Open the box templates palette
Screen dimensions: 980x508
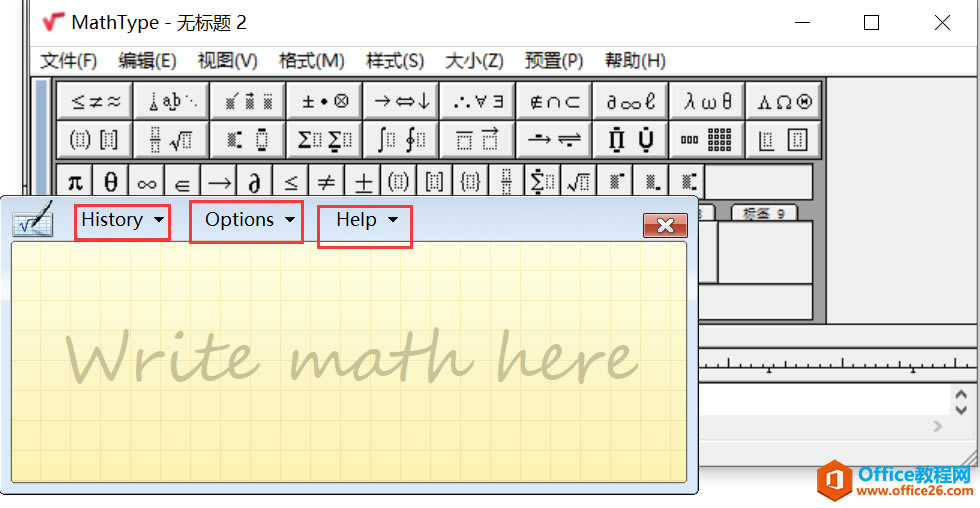[784, 139]
